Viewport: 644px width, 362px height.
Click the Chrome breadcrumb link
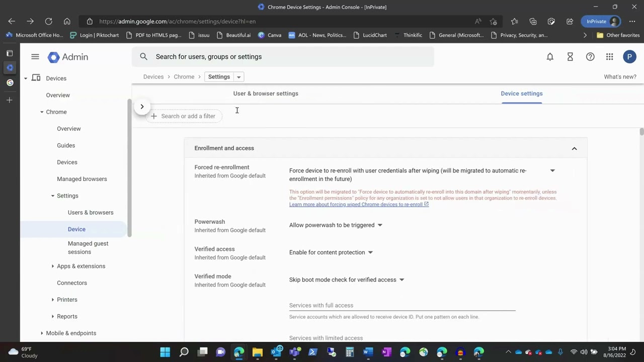pos(184,77)
